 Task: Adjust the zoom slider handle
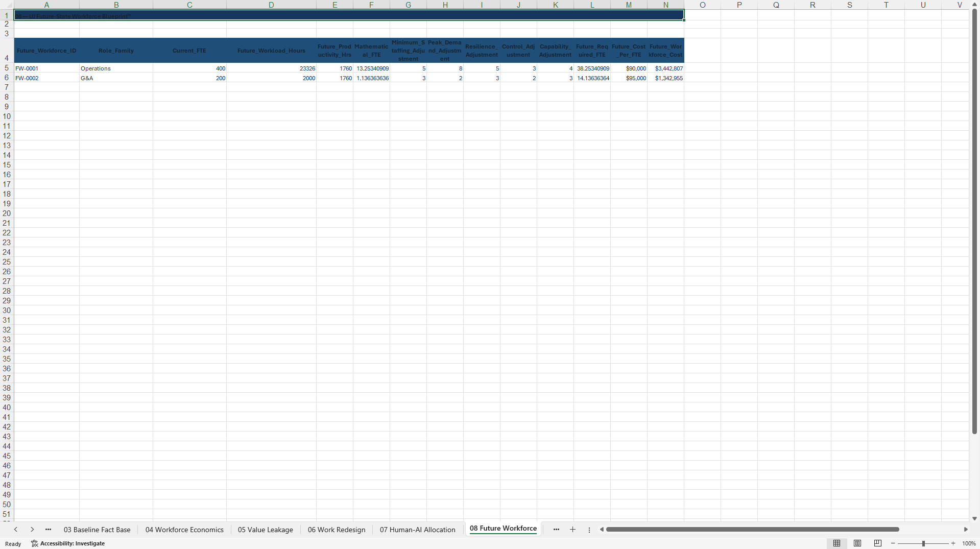click(x=923, y=543)
